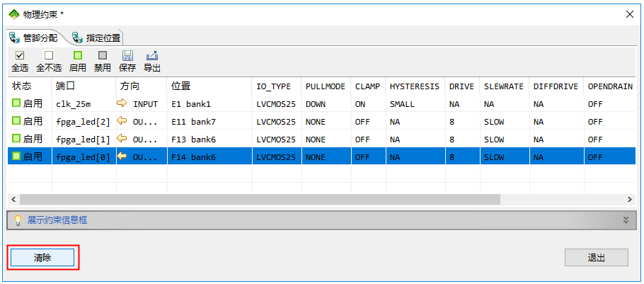Click the gray 禁用 (disable) toolbar icon

point(103,55)
